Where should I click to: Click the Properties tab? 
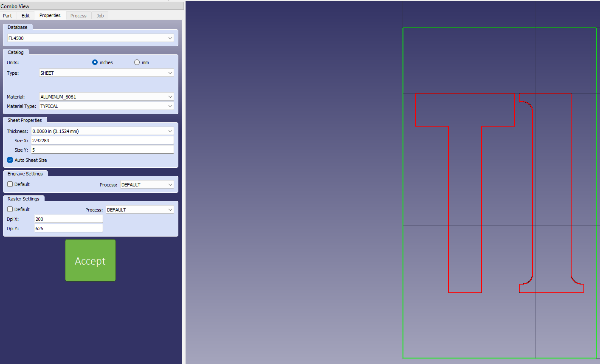coord(50,15)
